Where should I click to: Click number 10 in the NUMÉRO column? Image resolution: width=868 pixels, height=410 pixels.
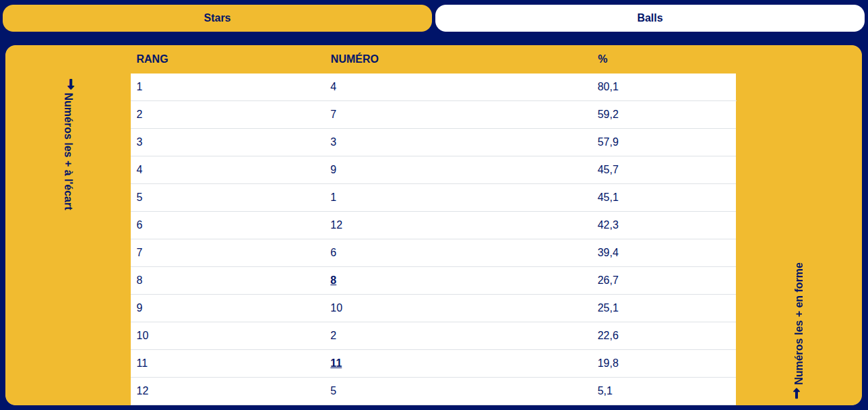(336, 308)
